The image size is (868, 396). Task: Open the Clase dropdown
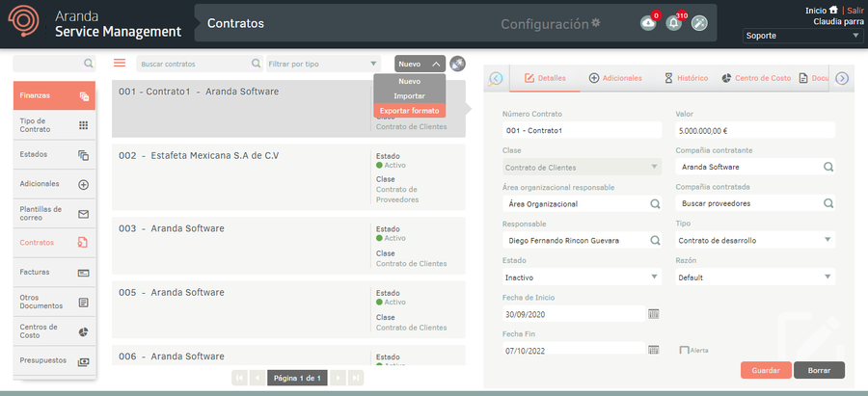[x=582, y=167]
